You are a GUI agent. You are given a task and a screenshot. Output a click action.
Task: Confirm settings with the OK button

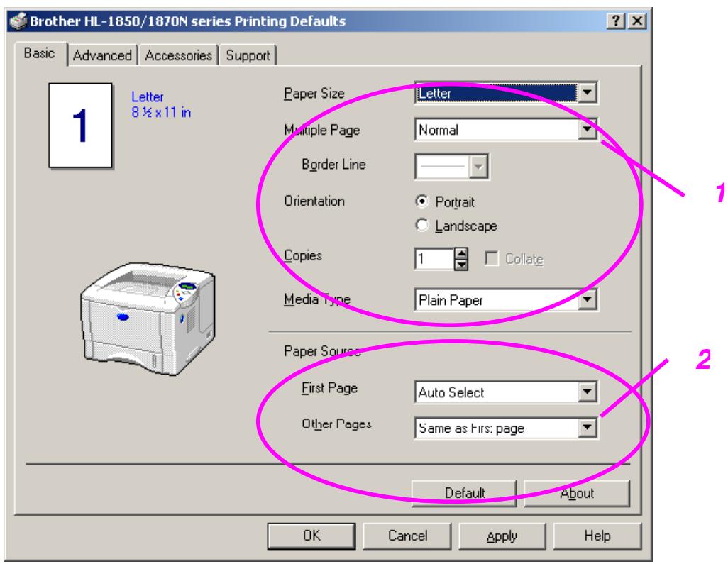click(x=311, y=536)
